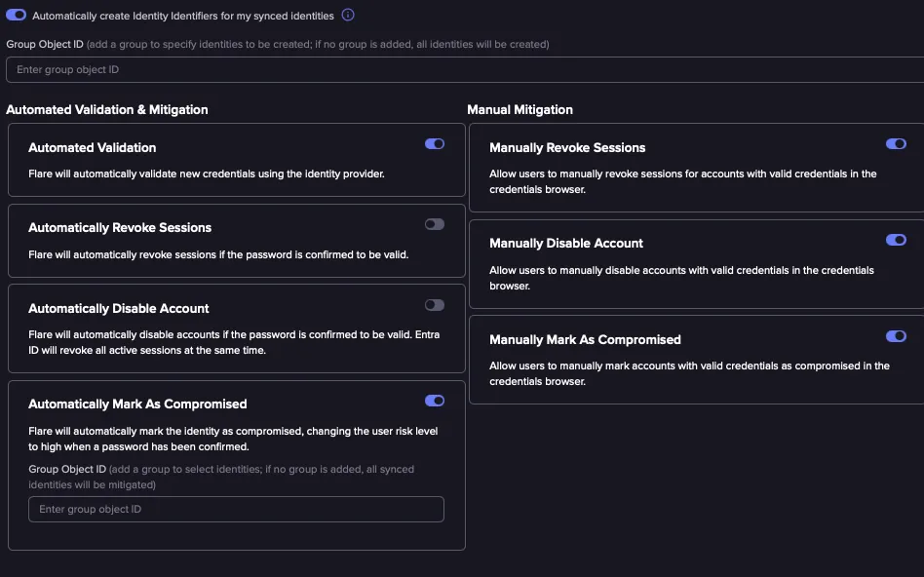924x577 pixels.
Task: Switch off Automatically Mark As Compromised
Action: (435, 401)
